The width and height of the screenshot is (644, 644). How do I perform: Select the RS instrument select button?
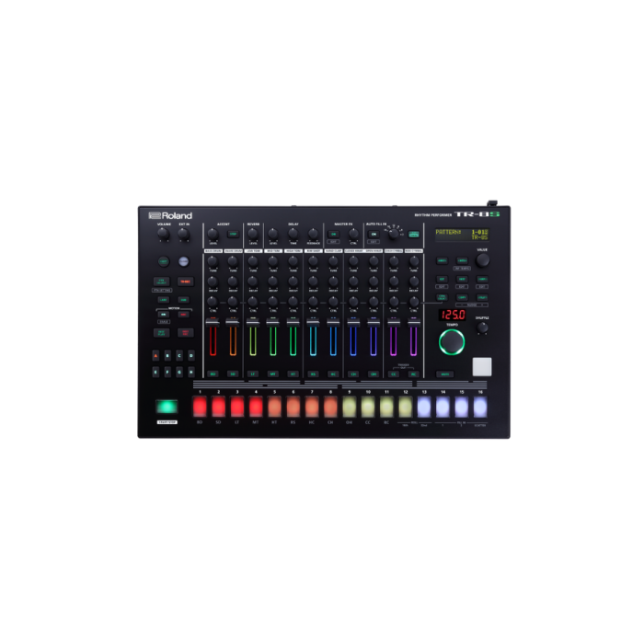click(x=313, y=374)
